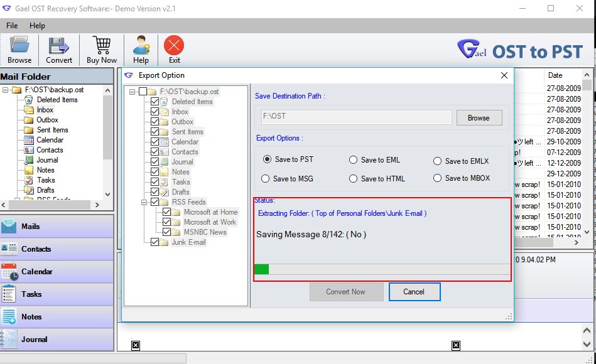Image resolution: width=596 pixels, height=364 pixels.
Task: Select Drafts in Mail Folder tree
Action: [46, 190]
